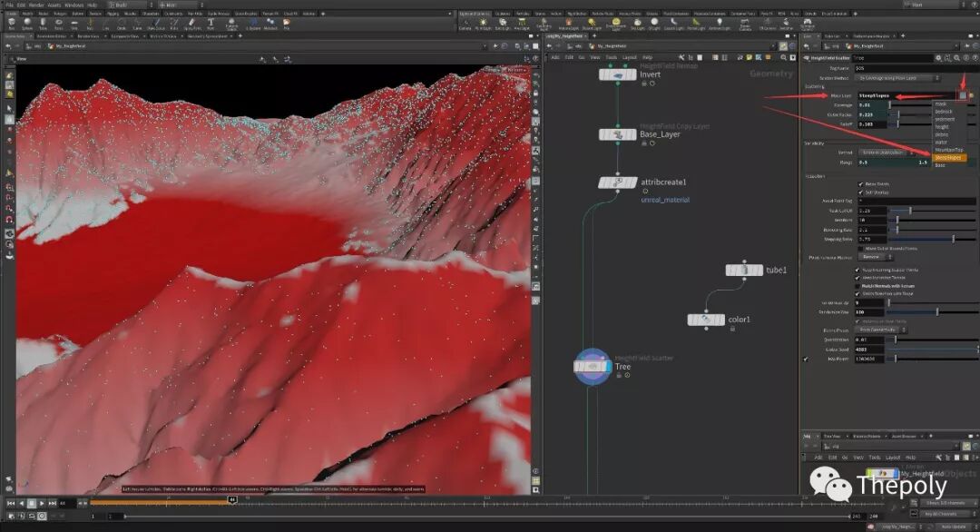Click the Base_Layer copy layer node
This screenshot has height=532, width=980.
(x=618, y=134)
